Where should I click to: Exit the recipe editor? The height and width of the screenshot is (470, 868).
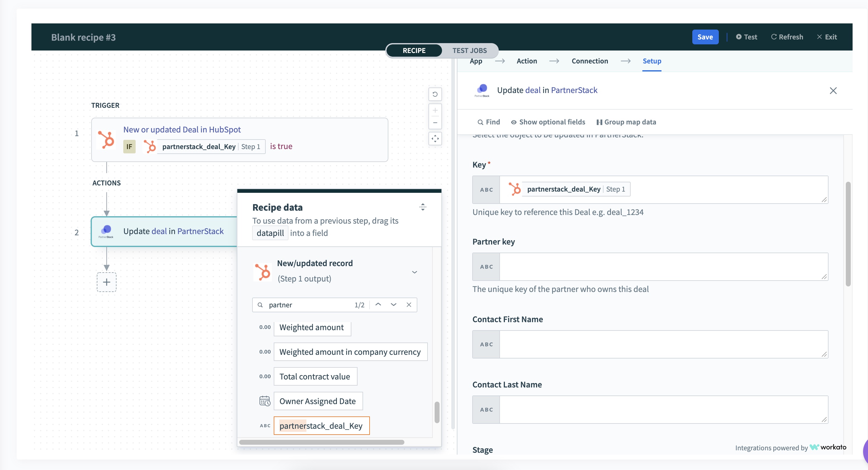(827, 37)
